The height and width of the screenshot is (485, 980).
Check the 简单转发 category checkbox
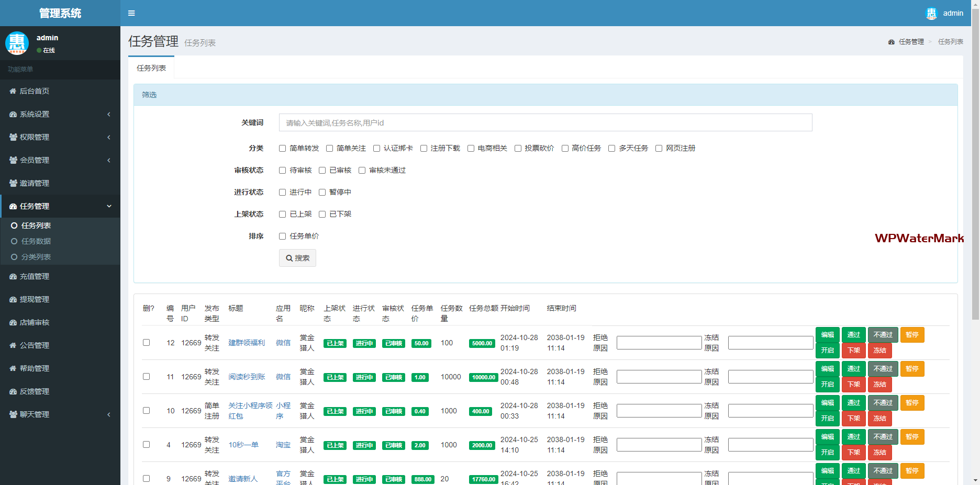282,149
